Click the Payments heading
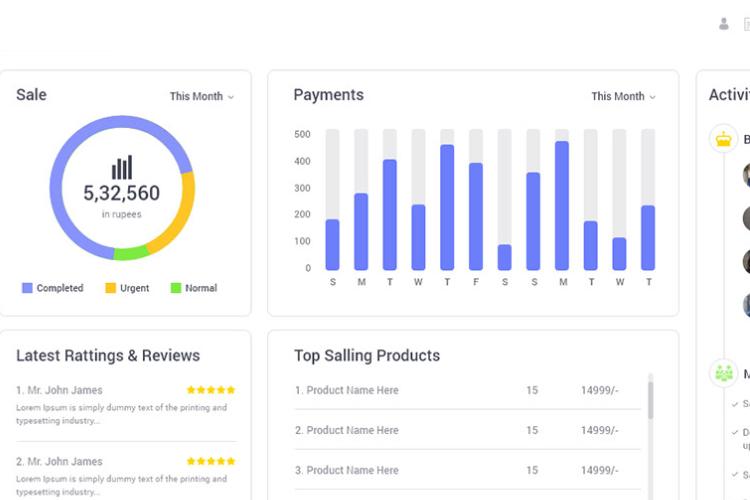The height and width of the screenshot is (500, 750). pos(329,95)
